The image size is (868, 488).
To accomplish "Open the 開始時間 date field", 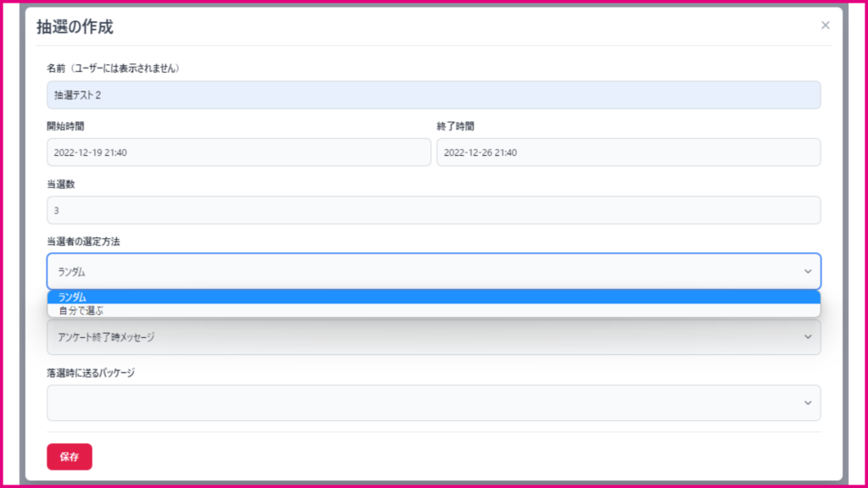I will coord(238,152).
